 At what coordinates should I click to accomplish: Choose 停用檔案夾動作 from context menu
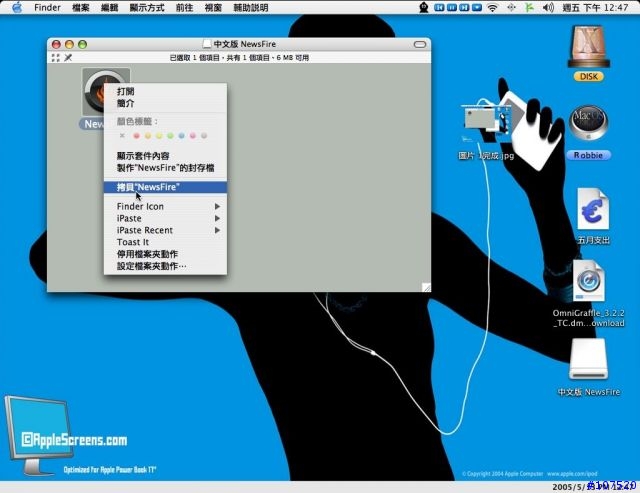click(x=165, y=254)
